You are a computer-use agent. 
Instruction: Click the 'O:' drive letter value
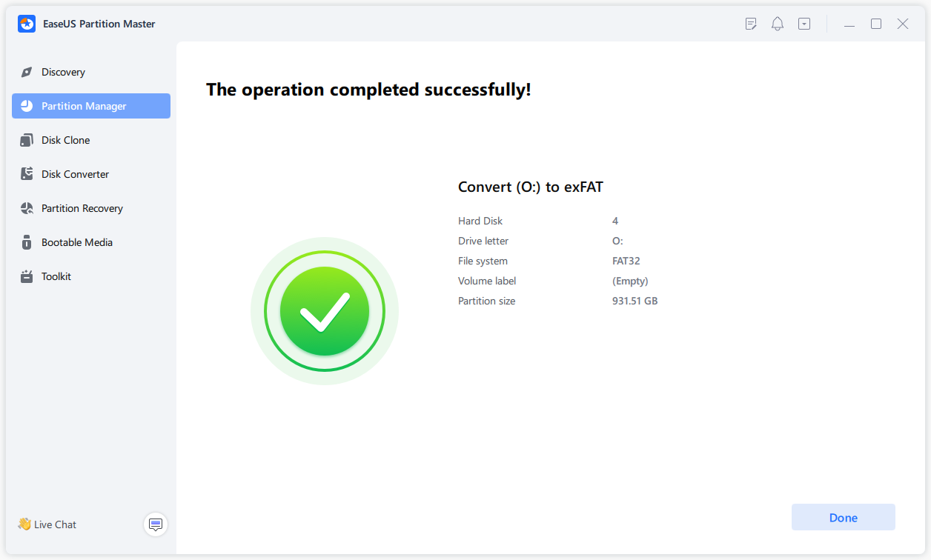pos(617,241)
